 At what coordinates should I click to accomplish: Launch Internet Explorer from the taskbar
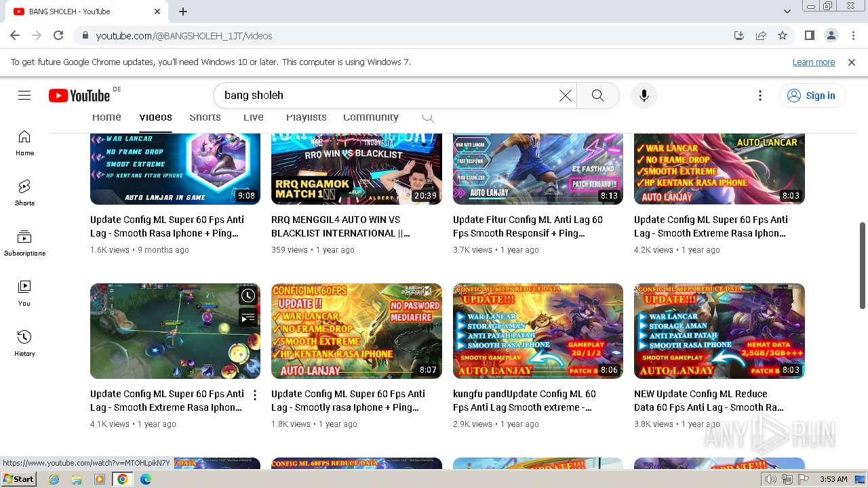click(54, 479)
